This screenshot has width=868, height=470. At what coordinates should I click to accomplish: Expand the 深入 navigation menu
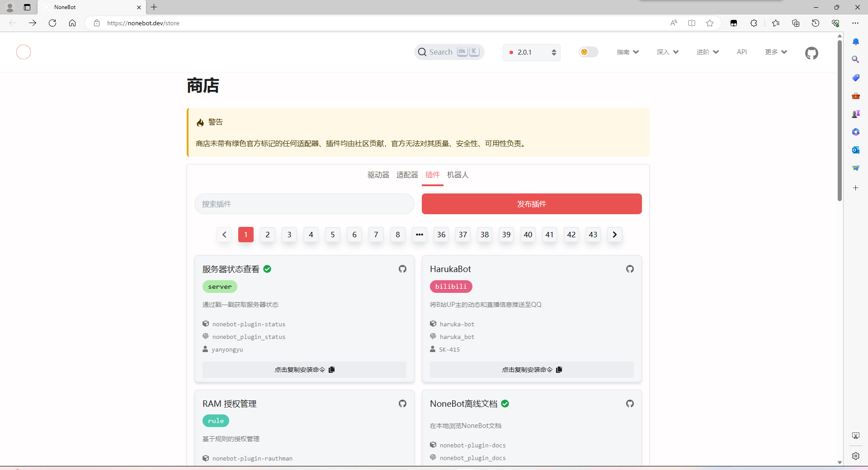pos(667,52)
